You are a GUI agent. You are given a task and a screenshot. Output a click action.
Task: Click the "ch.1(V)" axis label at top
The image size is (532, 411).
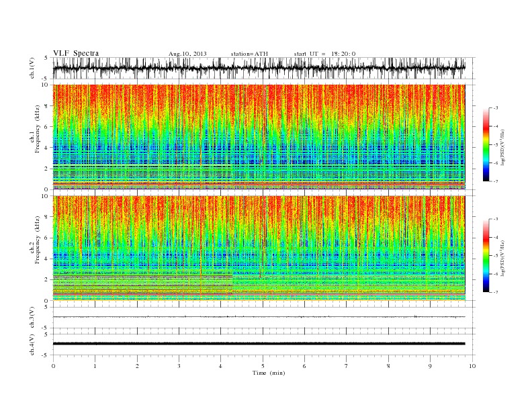[32, 68]
